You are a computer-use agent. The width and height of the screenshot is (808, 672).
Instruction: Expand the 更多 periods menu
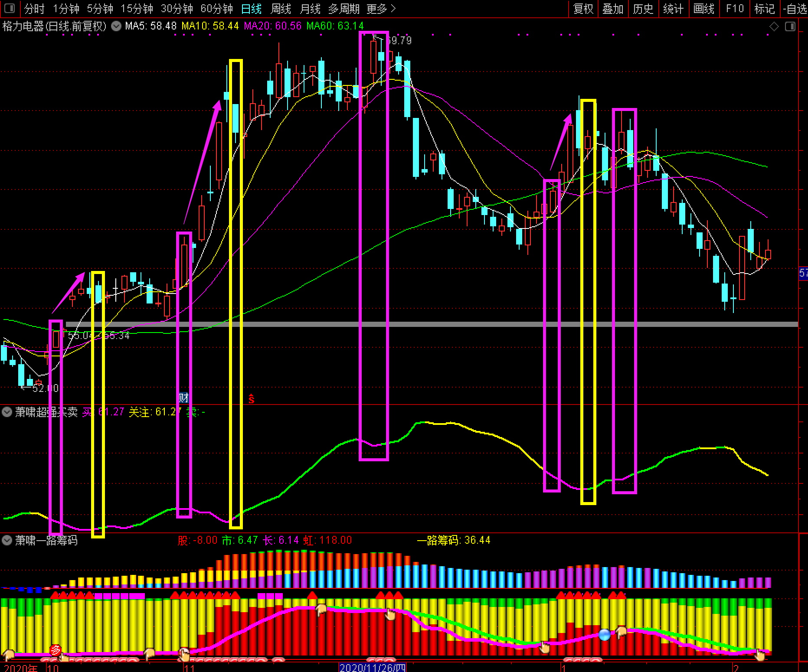[381, 9]
